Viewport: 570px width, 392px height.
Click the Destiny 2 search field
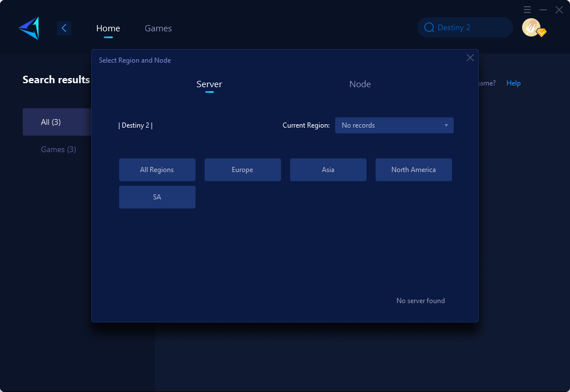(465, 27)
